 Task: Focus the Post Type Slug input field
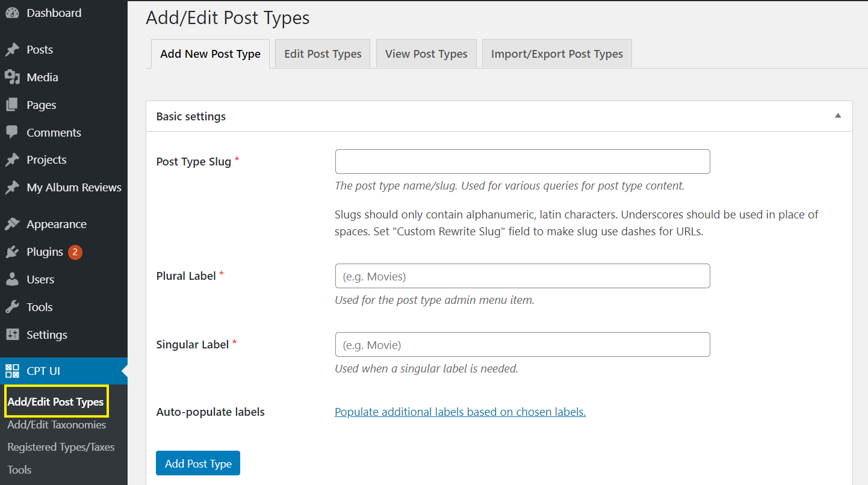click(522, 161)
